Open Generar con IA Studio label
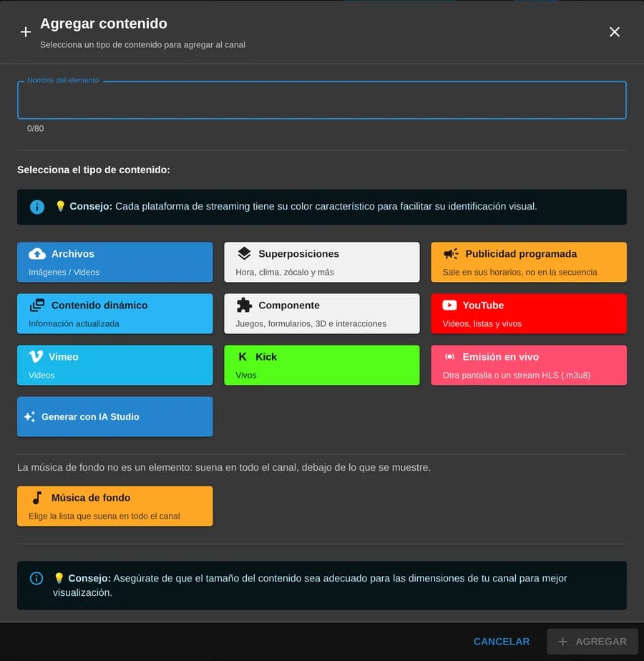 (x=90, y=416)
